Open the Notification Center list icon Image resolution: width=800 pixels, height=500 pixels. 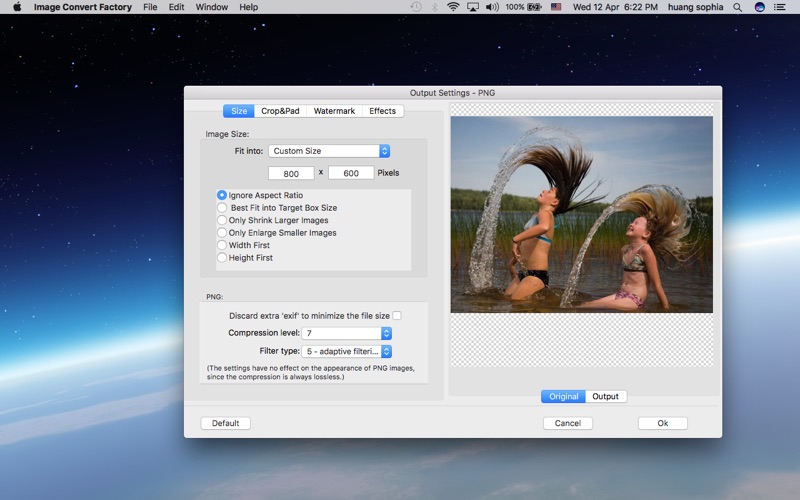click(x=780, y=7)
